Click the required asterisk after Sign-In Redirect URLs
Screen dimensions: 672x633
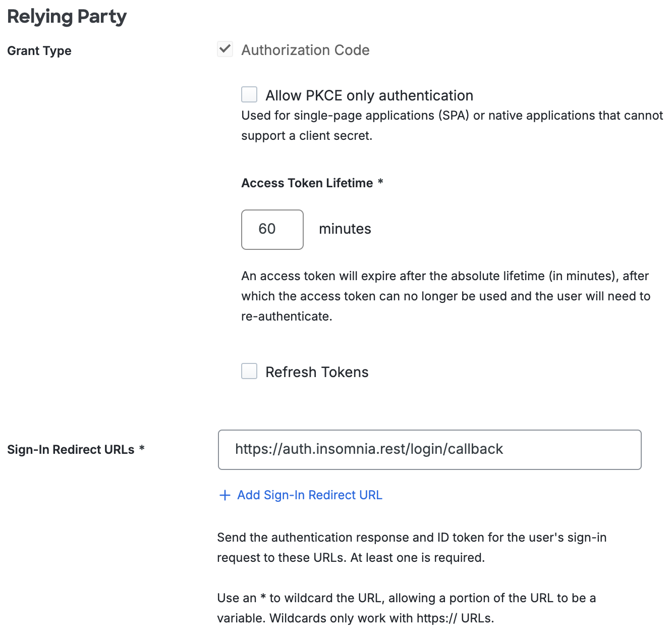click(x=142, y=449)
